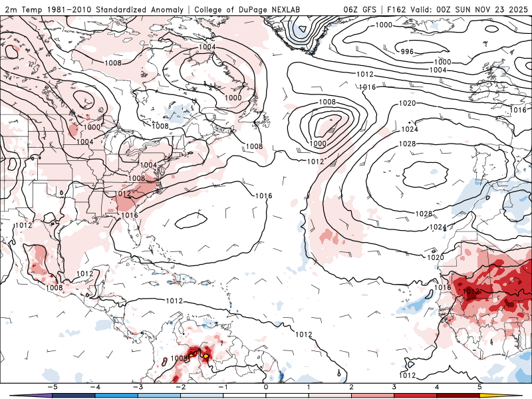Click the '3' color scale tick label

(x=394, y=387)
